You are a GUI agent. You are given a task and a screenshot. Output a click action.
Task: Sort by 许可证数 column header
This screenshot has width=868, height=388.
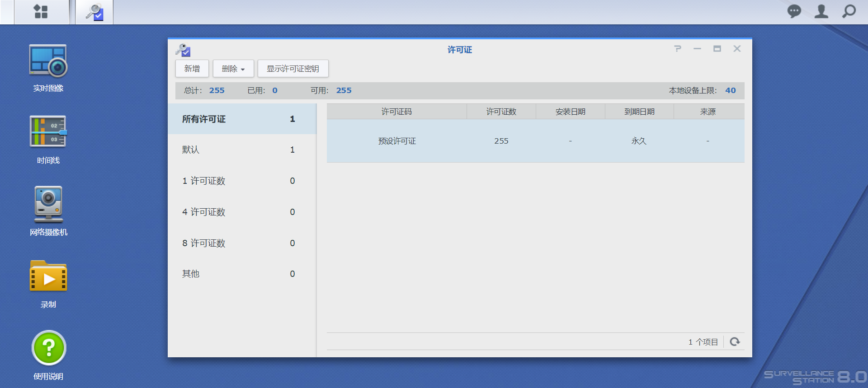(x=501, y=112)
